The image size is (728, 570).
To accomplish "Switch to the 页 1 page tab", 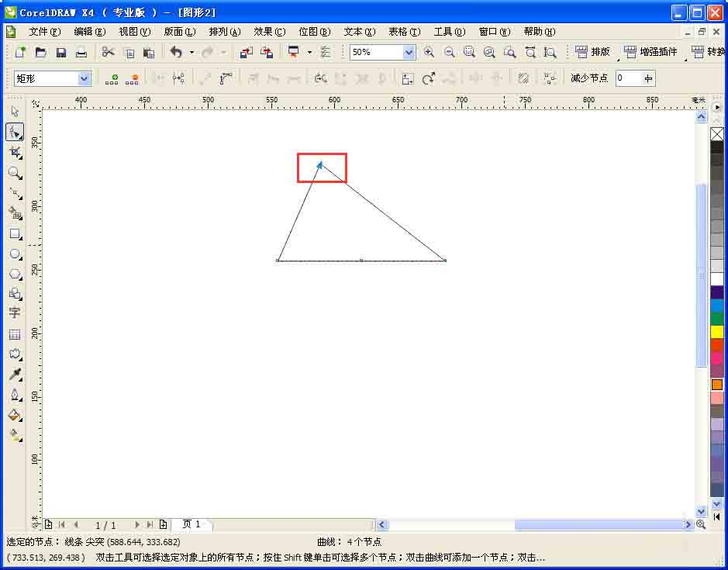I will pyautogui.click(x=191, y=524).
